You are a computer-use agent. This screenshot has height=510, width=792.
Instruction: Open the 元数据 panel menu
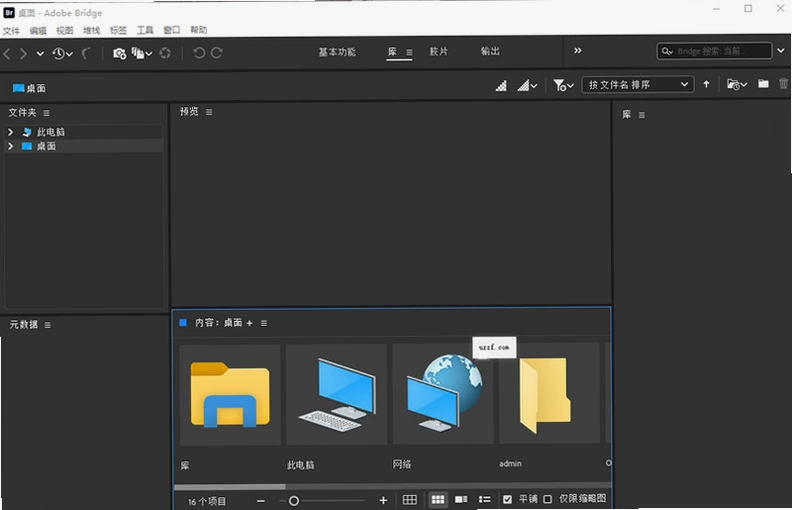pos(47,325)
